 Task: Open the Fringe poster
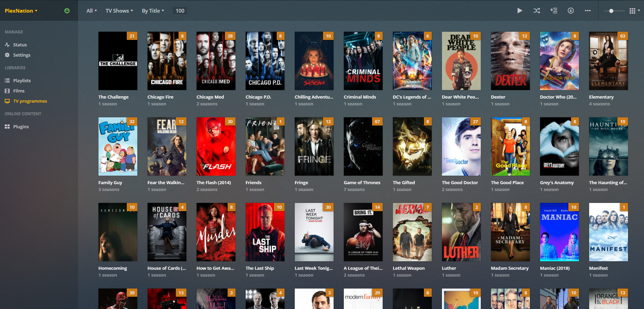(x=314, y=146)
